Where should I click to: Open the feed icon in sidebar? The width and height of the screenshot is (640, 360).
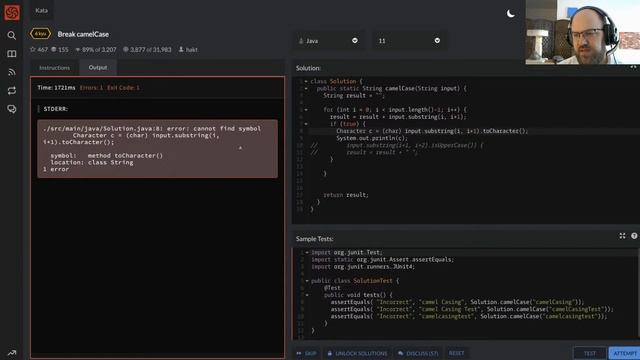pyautogui.click(x=12, y=72)
